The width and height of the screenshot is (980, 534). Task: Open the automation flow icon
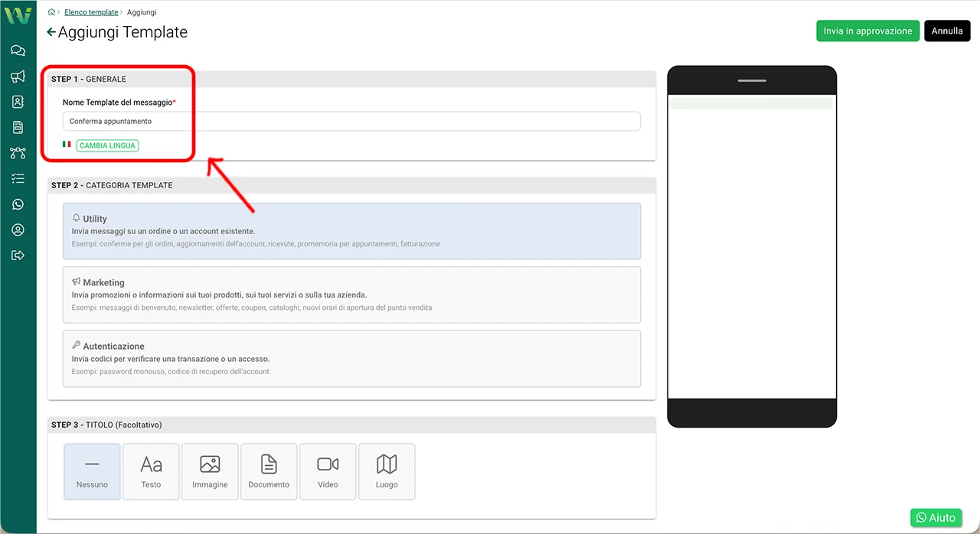(x=18, y=152)
